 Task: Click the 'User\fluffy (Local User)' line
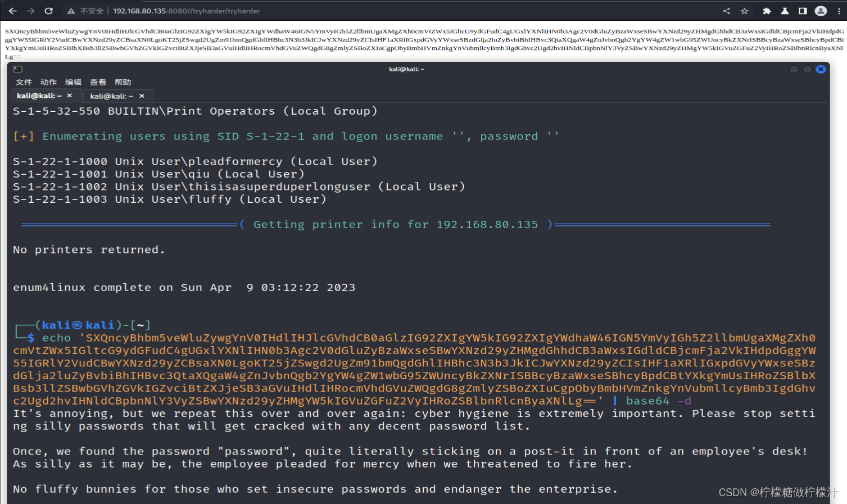point(170,199)
